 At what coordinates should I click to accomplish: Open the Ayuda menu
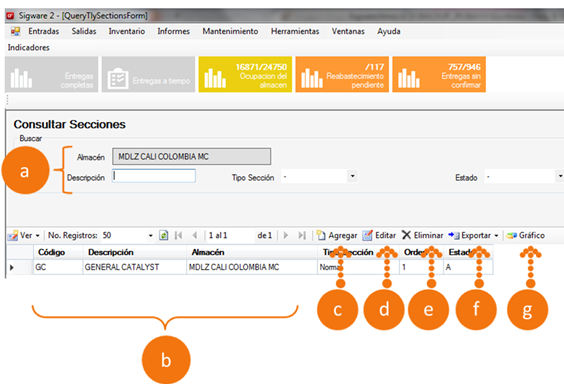click(389, 31)
